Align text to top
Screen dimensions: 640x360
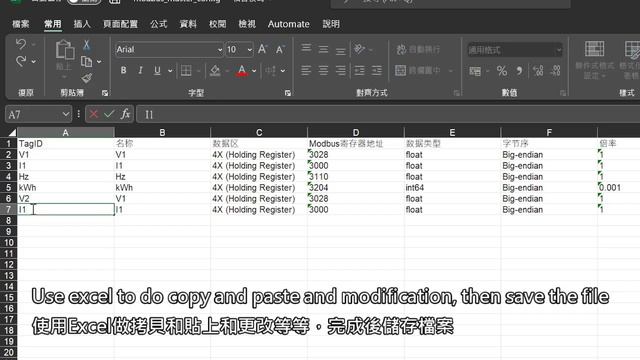coord(306,49)
